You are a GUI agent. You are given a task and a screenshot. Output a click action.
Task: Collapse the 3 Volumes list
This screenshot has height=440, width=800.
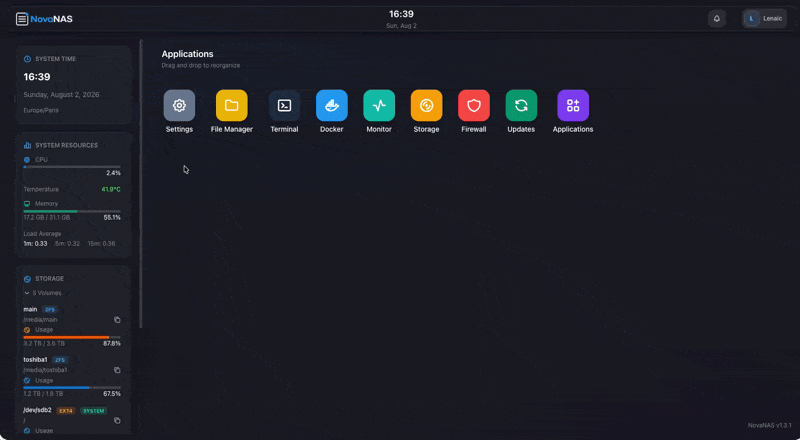tap(43, 294)
